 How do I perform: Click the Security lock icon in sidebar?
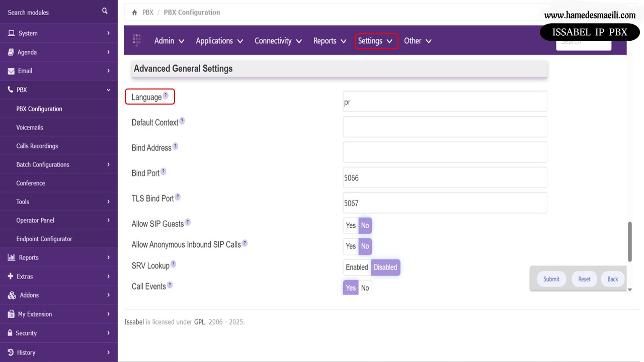click(x=11, y=333)
